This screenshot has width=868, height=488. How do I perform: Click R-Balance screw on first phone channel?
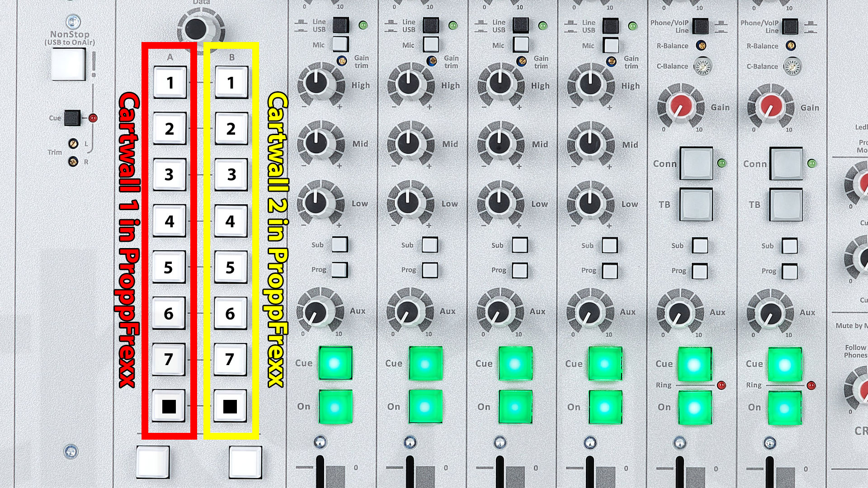point(701,45)
